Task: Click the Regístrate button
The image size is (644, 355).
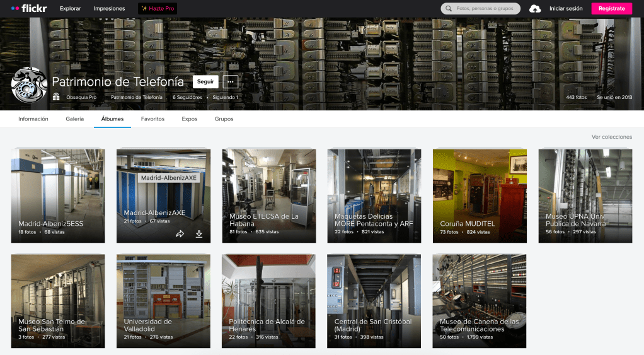Action: 611,9
